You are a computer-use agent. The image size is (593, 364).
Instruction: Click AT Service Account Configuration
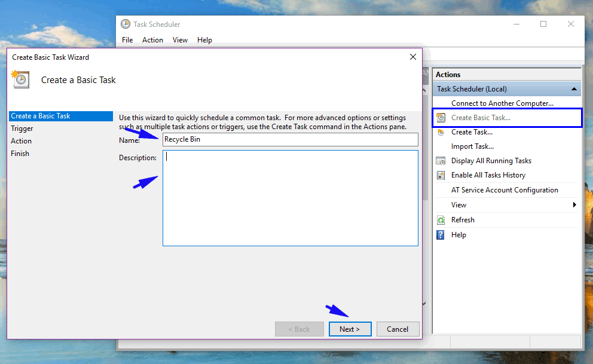click(505, 190)
